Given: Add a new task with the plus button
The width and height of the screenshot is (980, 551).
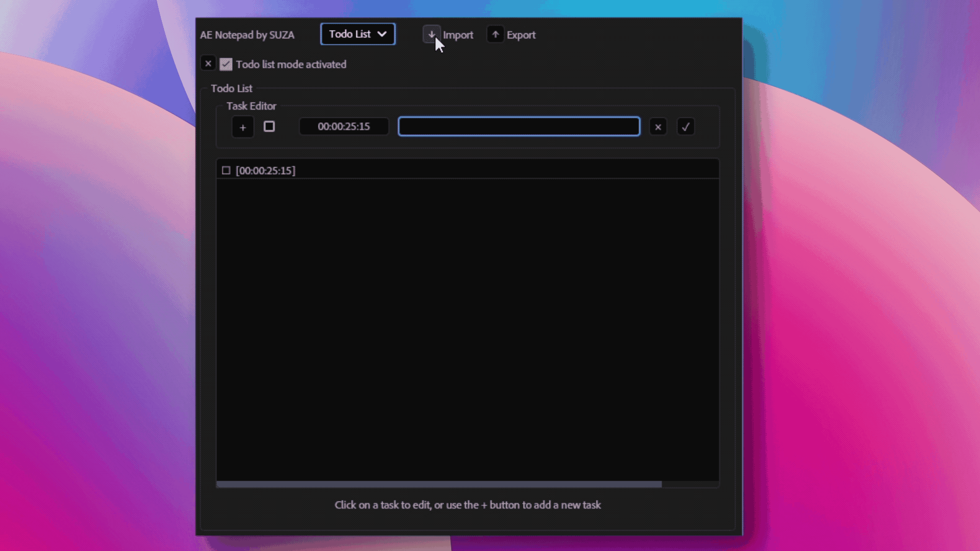Looking at the screenshot, I should point(242,127).
